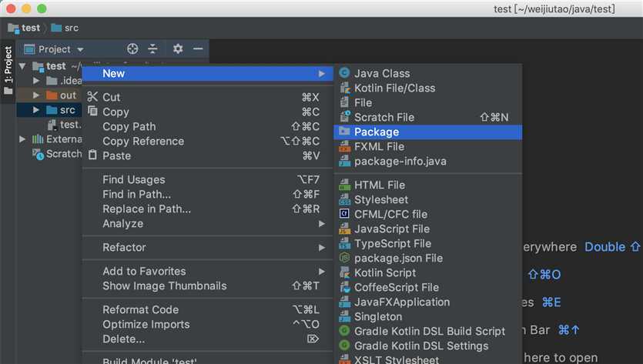
Task: Click the Copy icon in context menu
Action: pos(92,111)
